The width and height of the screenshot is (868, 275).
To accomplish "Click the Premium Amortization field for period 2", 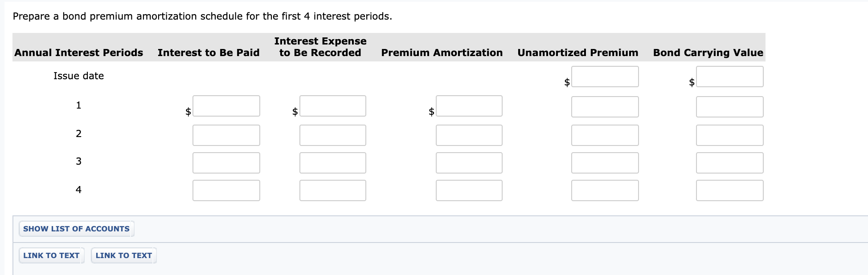I will (x=469, y=135).
